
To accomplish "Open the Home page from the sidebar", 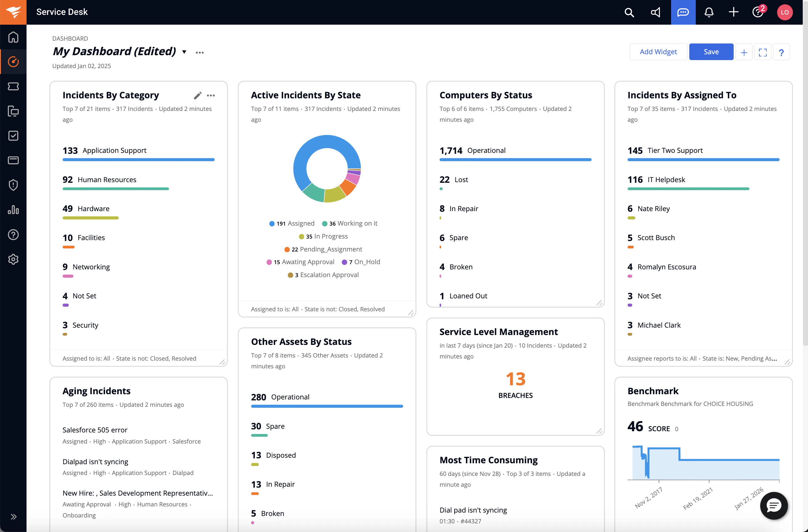I will [x=13, y=37].
